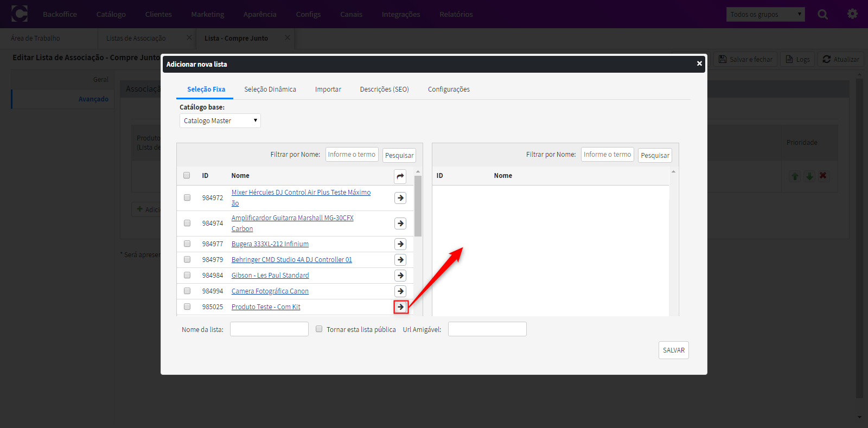Viewport: 868px width, 428px height.
Task: Click the add-all-selected share arrow in header
Action: (x=400, y=176)
